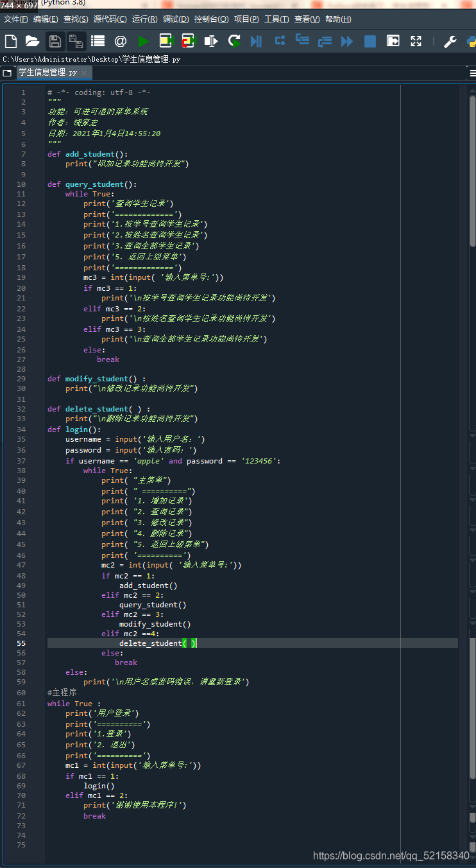
Task: Close the 学生信息管理.py tab
Action: (x=84, y=73)
